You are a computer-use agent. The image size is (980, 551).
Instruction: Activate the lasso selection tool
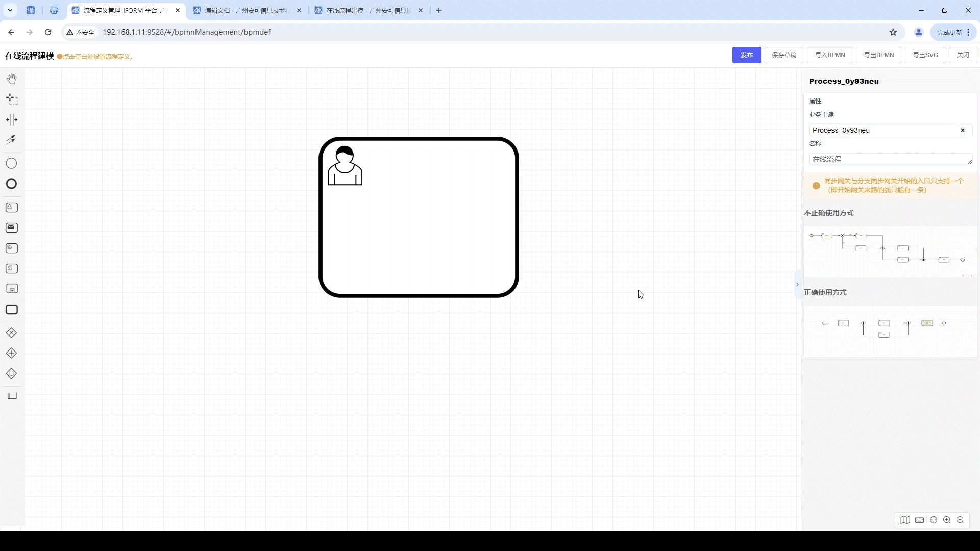[x=12, y=99]
